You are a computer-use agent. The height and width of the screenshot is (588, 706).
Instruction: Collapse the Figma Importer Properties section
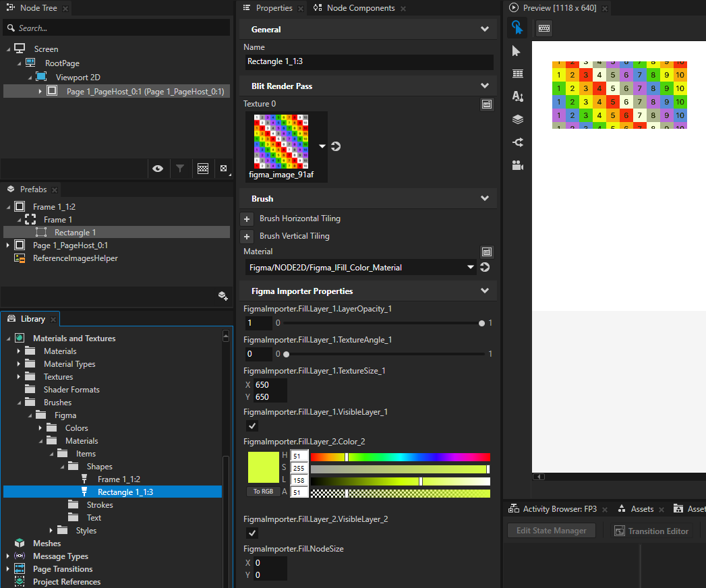[x=484, y=291]
